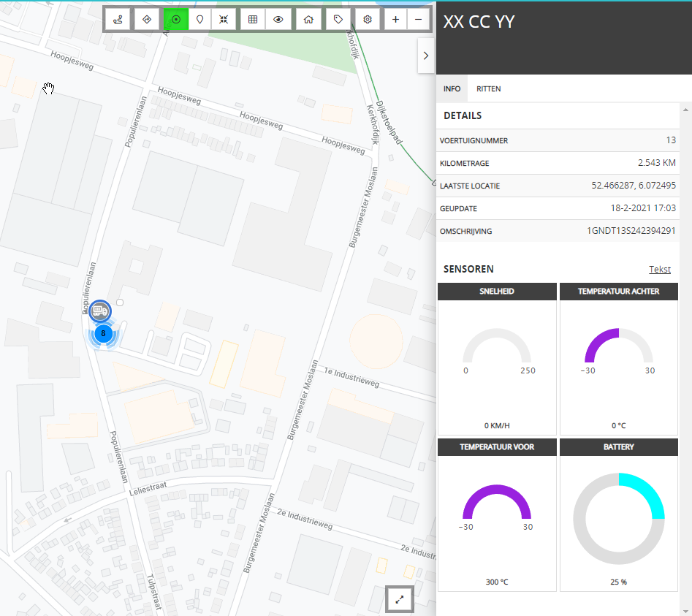The width and height of the screenshot is (692, 616).
Task: Open map settings gear
Action: coord(368,20)
